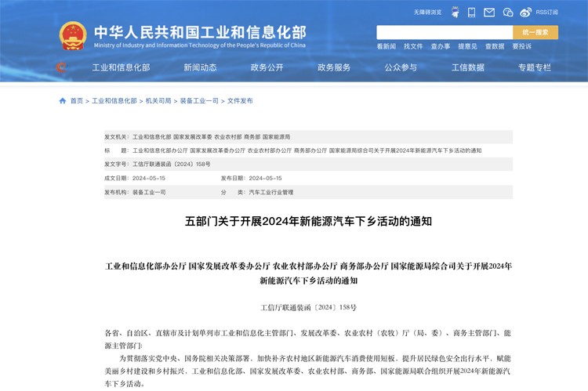Go to 文件发布 breadcrumb link
Viewport: 588px width, 391px height.
pyautogui.click(x=240, y=101)
